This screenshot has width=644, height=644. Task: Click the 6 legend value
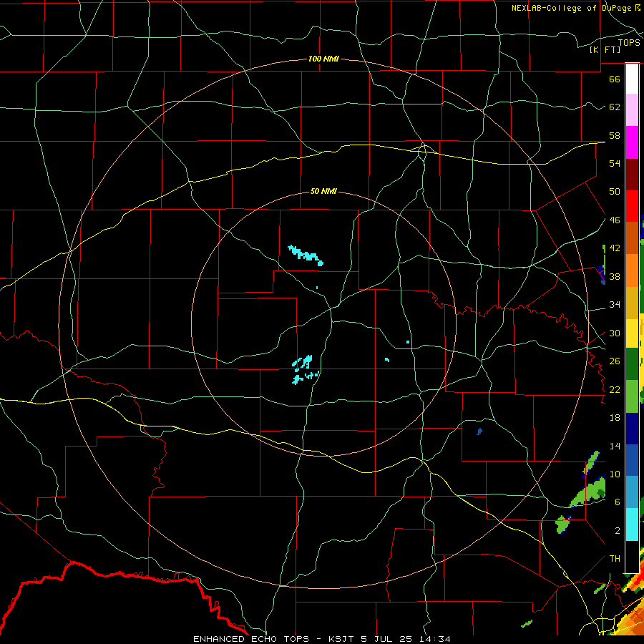[x=617, y=502]
